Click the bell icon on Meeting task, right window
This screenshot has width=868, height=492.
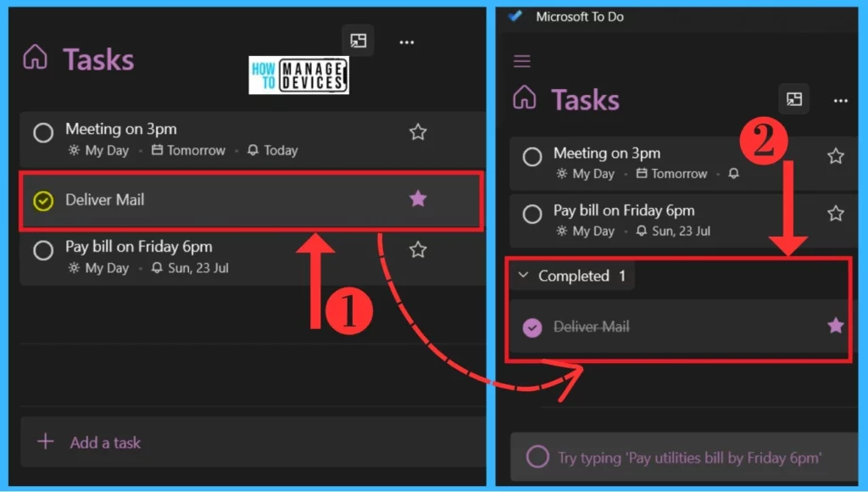pyautogui.click(x=733, y=173)
